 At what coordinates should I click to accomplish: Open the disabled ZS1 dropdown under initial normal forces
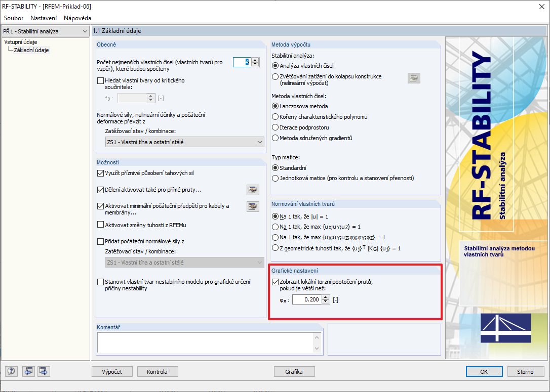[184, 263]
